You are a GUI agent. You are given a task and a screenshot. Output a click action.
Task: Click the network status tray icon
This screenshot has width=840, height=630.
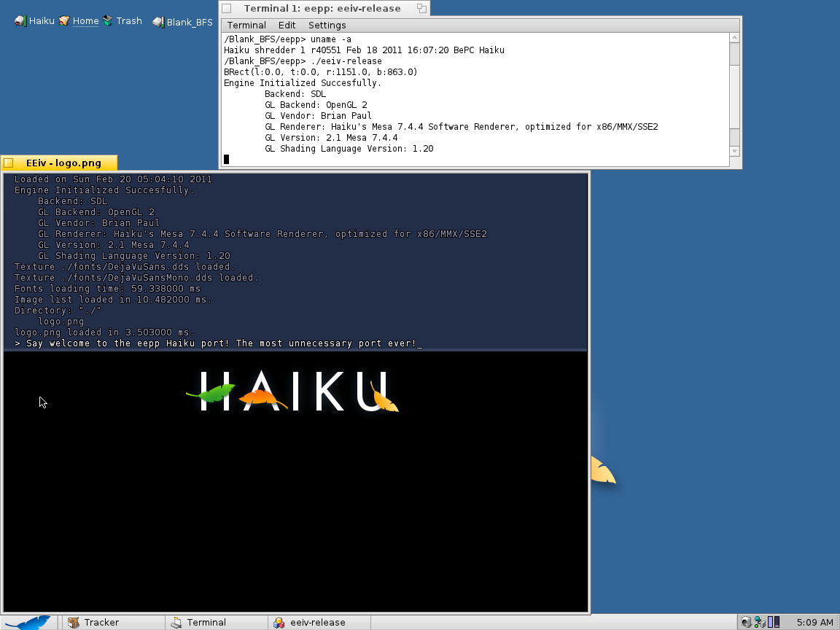click(x=760, y=622)
